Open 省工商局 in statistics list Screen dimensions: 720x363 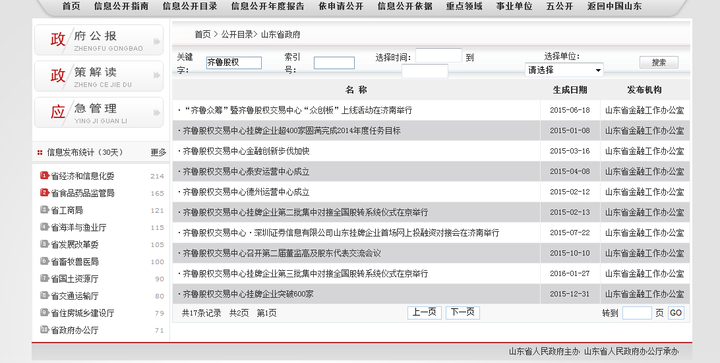click(x=67, y=210)
